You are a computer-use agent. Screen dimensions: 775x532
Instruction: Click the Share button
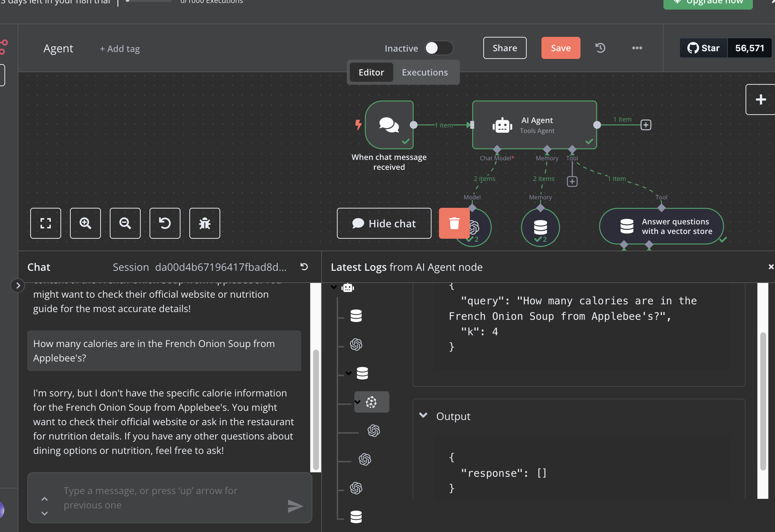pos(505,48)
